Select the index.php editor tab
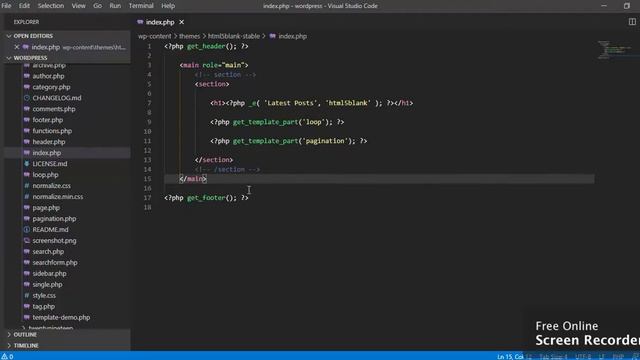 click(x=160, y=22)
